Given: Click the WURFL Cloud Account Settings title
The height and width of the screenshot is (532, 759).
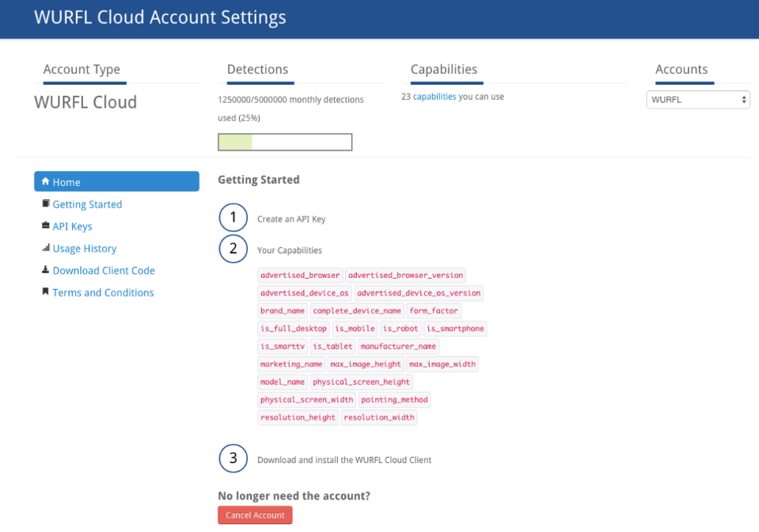Looking at the screenshot, I should pyautogui.click(x=160, y=17).
